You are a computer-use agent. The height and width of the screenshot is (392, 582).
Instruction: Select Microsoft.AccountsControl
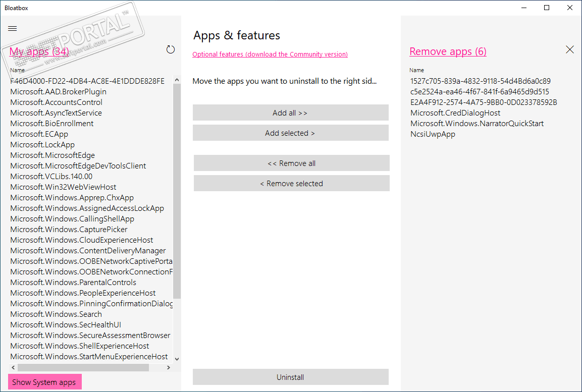coord(56,102)
